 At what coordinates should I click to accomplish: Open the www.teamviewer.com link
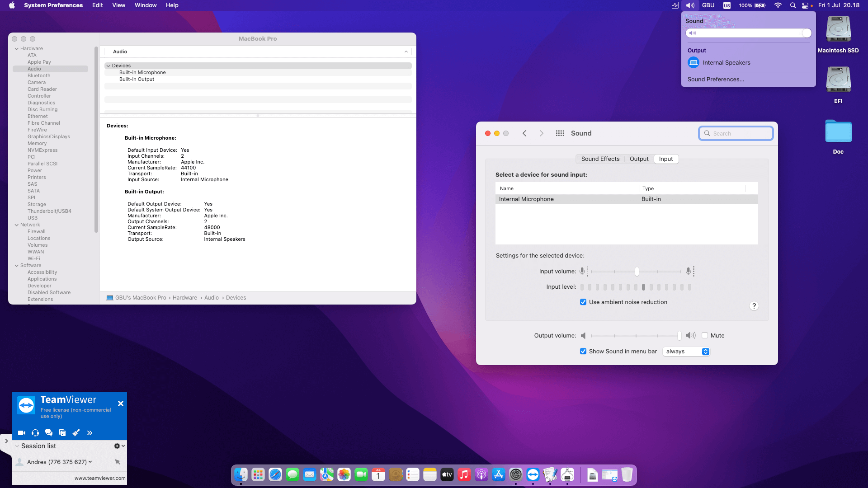pos(100,478)
